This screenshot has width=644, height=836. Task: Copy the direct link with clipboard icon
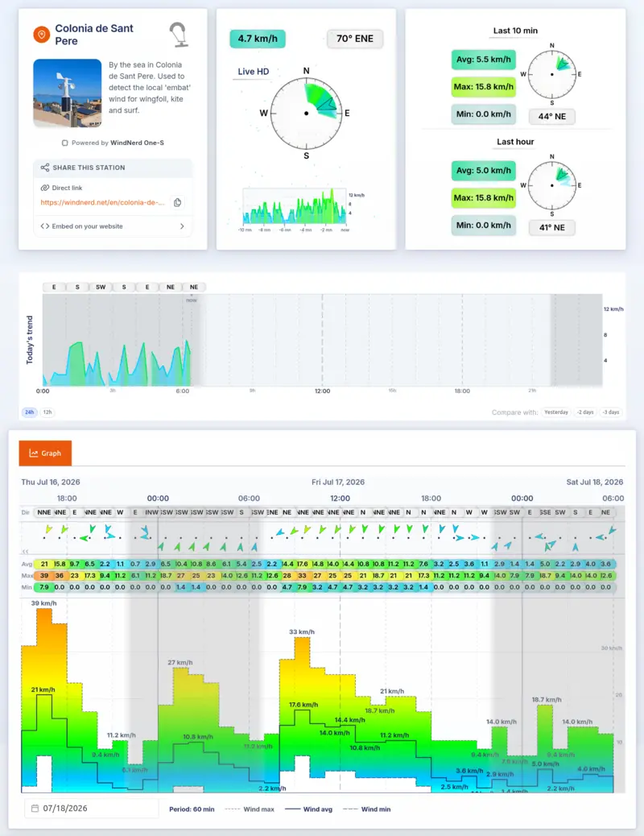click(178, 203)
